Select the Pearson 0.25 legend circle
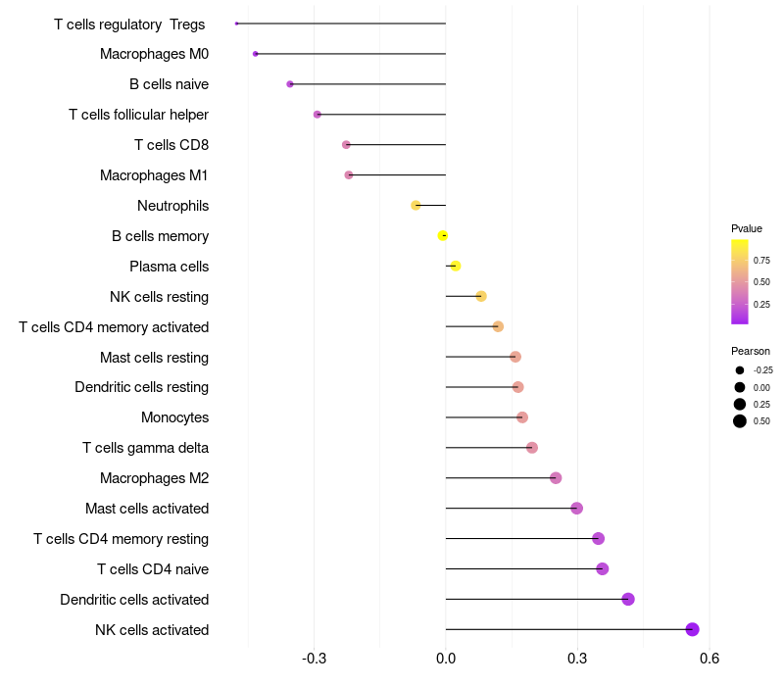 pos(740,404)
